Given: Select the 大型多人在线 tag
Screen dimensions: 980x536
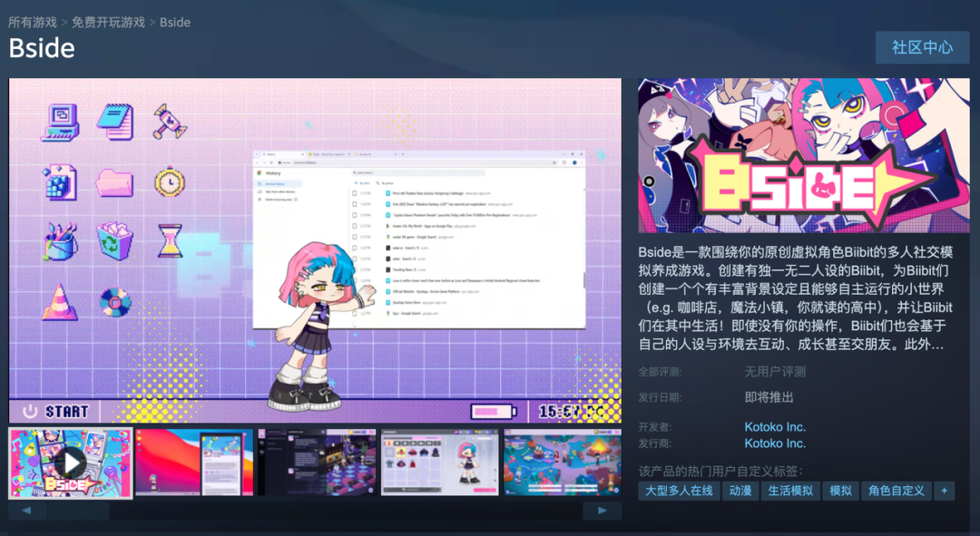Looking at the screenshot, I should pos(679,491).
